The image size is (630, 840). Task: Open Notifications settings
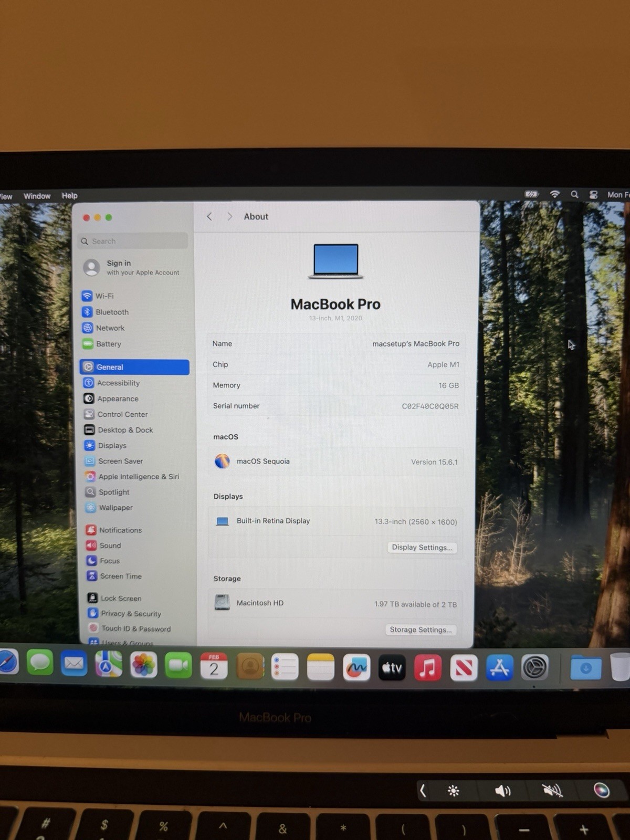click(x=114, y=530)
